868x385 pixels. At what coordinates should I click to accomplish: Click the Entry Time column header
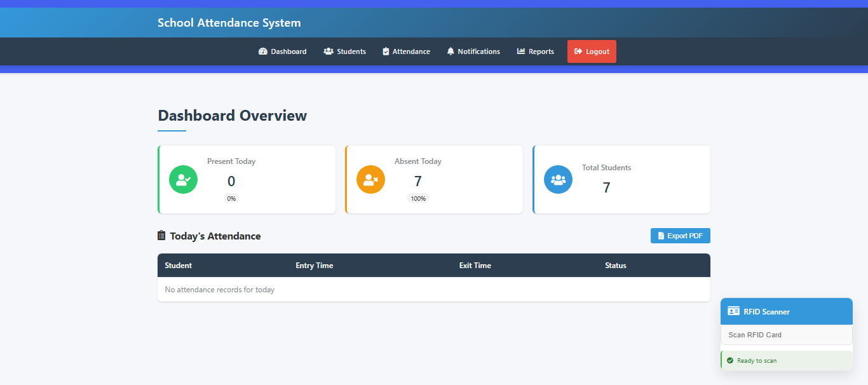point(315,266)
